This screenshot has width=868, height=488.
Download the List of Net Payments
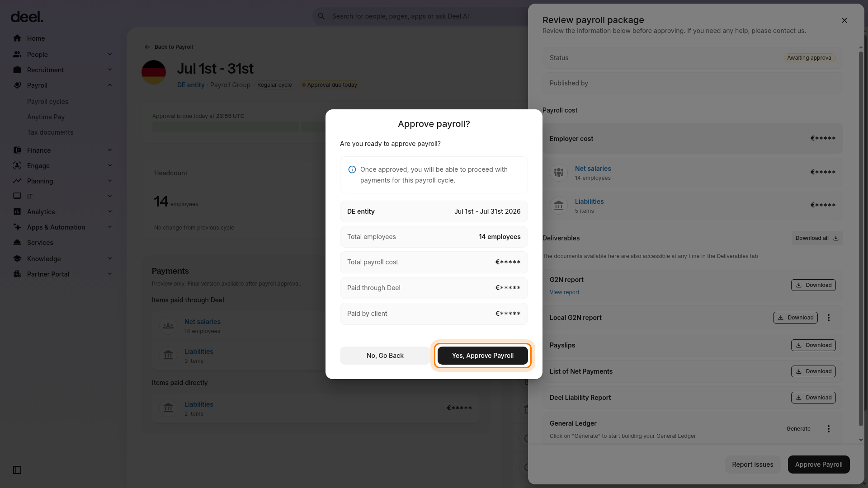point(813,371)
